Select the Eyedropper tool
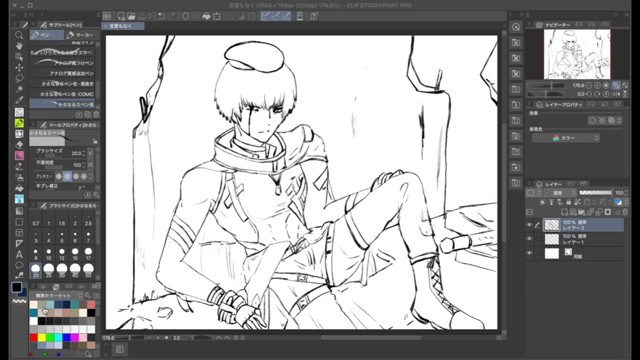This screenshot has height=360, width=640. [x=19, y=100]
